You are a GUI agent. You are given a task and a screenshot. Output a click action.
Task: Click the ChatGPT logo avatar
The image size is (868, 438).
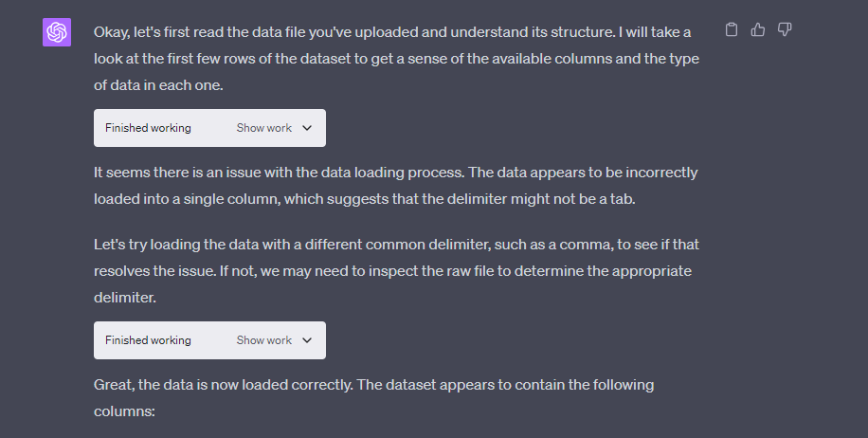(57, 32)
